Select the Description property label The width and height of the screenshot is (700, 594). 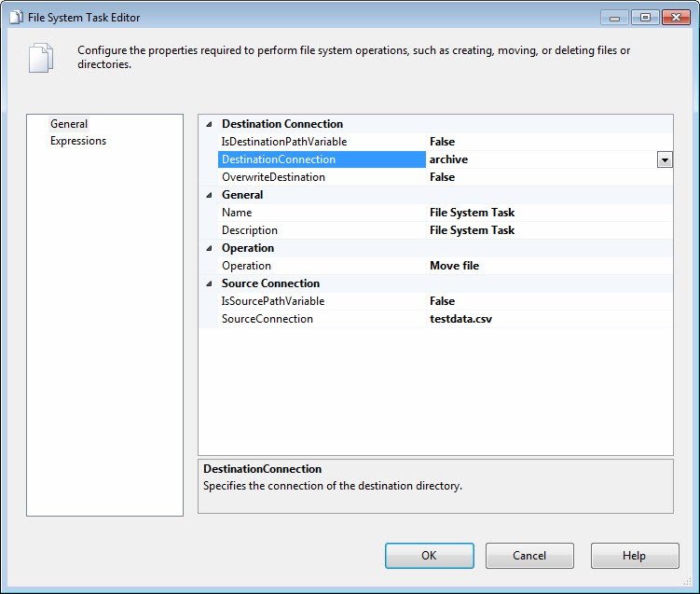[250, 230]
